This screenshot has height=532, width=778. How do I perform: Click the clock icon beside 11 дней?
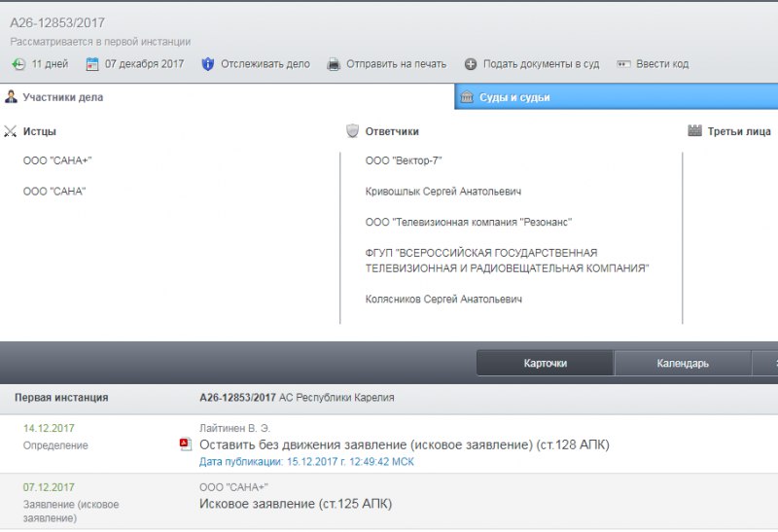click(18, 64)
